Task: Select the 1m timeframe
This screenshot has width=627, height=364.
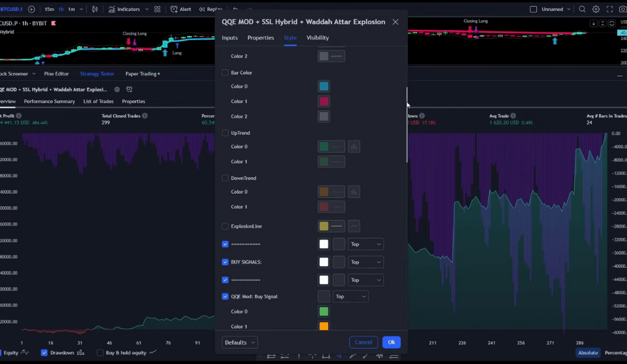Action: (x=71, y=9)
